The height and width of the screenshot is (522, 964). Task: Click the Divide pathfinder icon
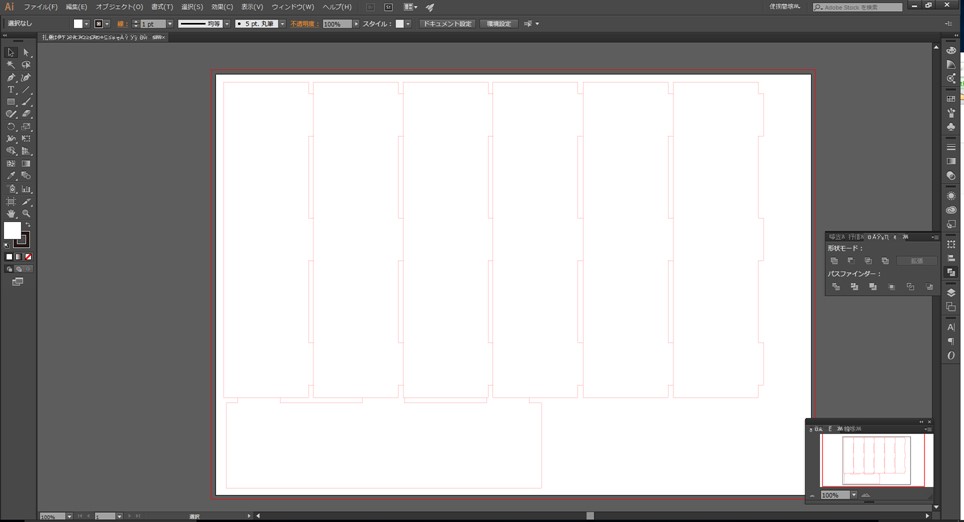(x=836, y=287)
